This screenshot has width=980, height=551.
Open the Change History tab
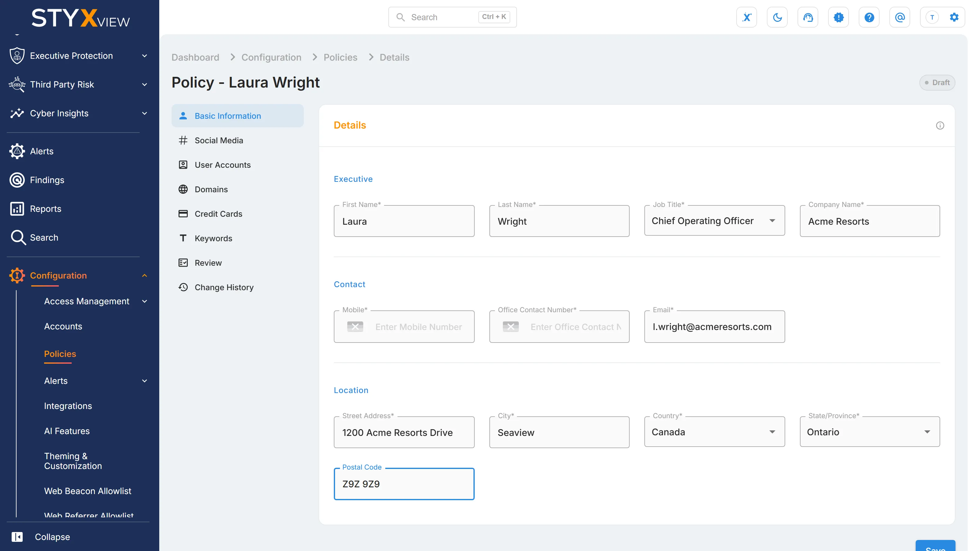tap(237, 287)
